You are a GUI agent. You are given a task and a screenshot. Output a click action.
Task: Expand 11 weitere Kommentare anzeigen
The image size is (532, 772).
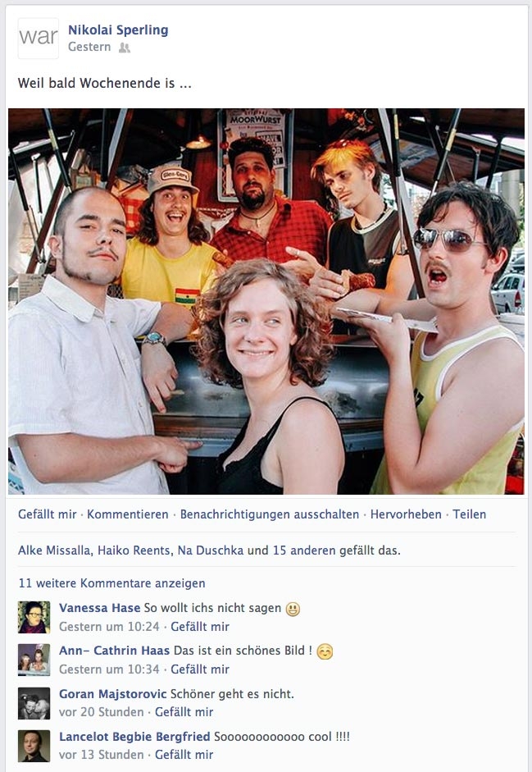[111, 583]
